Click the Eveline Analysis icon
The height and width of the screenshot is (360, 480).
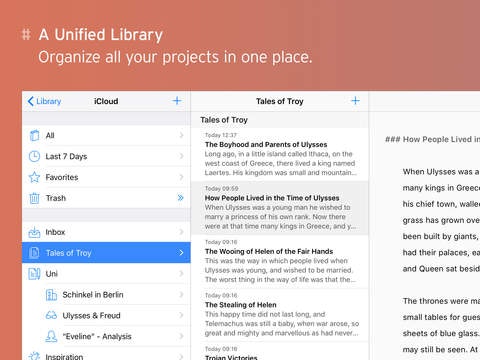[x=51, y=336]
